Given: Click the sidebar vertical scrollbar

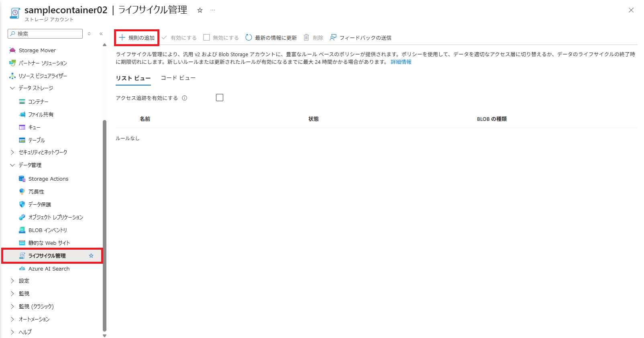Looking at the screenshot, I should point(105,225).
